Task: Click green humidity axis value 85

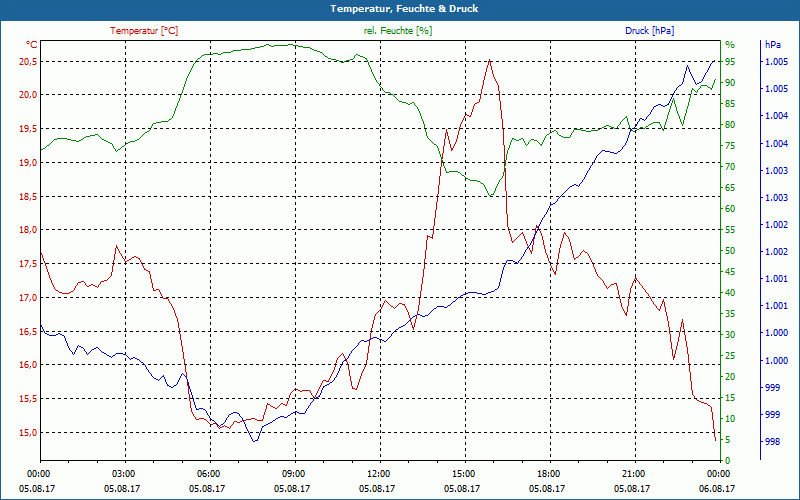Action: [x=730, y=104]
